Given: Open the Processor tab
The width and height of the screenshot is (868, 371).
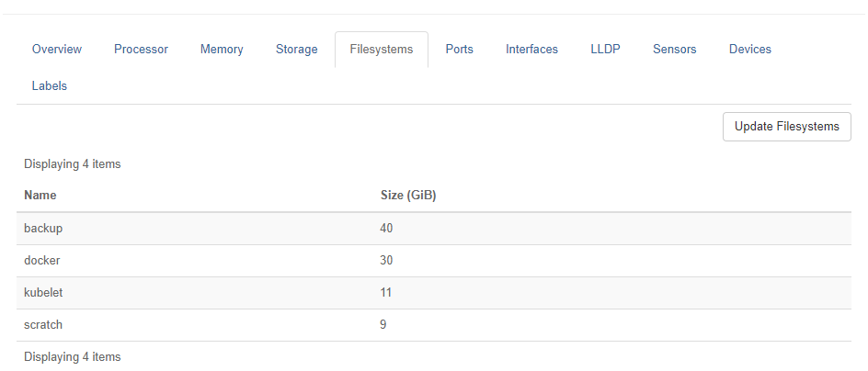Looking at the screenshot, I should [x=141, y=50].
